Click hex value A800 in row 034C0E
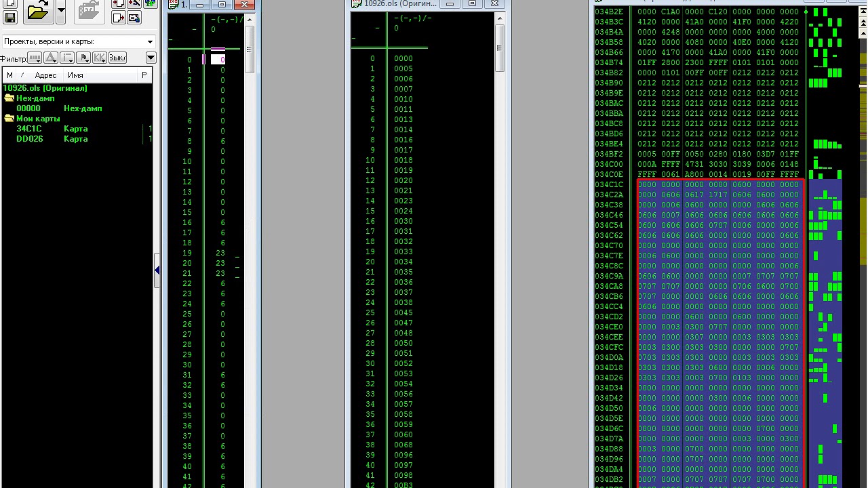This screenshot has height=488, width=868. pos(694,174)
